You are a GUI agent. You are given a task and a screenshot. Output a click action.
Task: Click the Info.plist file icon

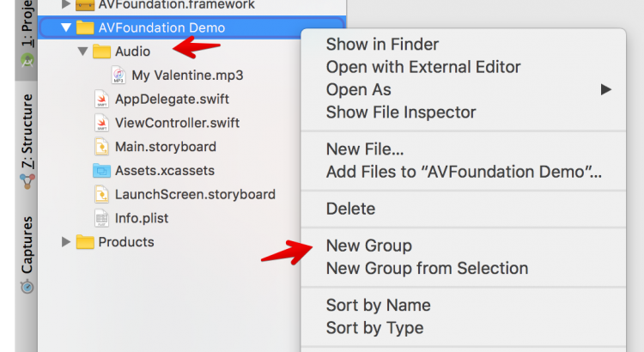click(x=101, y=218)
